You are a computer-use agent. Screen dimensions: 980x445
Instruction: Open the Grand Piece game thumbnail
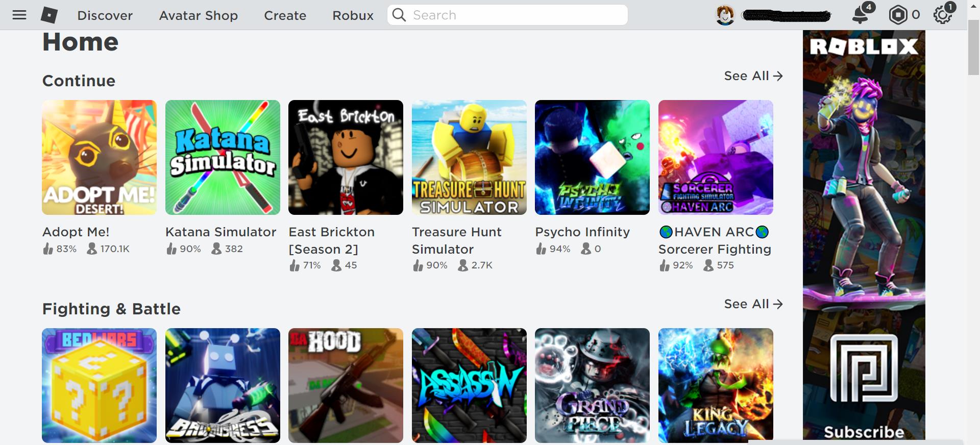tap(592, 385)
